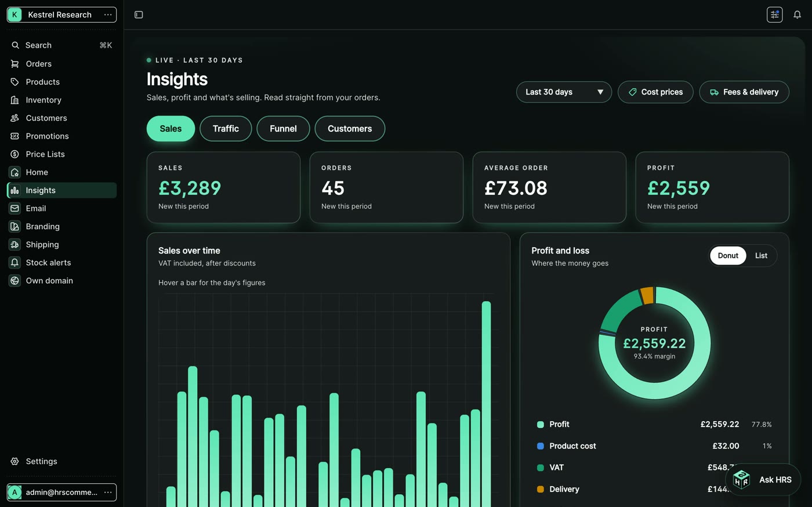Select Donut view for Profit and loss

pyautogui.click(x=728, y=255)
